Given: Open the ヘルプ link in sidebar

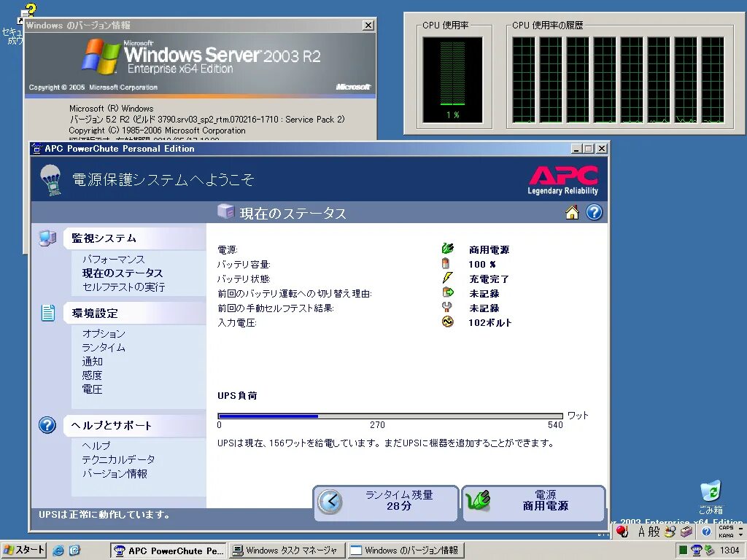Looking at the screenshot, I should point(96,446).
